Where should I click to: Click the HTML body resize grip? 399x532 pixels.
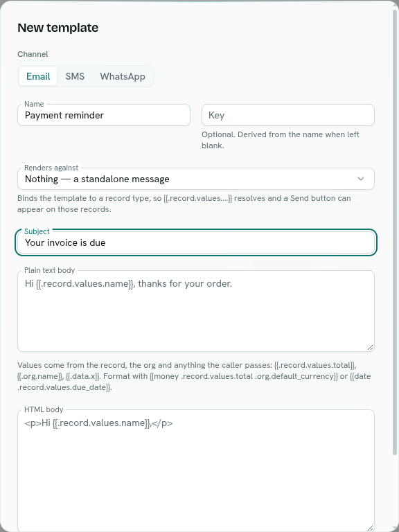(x=370, y=528)
